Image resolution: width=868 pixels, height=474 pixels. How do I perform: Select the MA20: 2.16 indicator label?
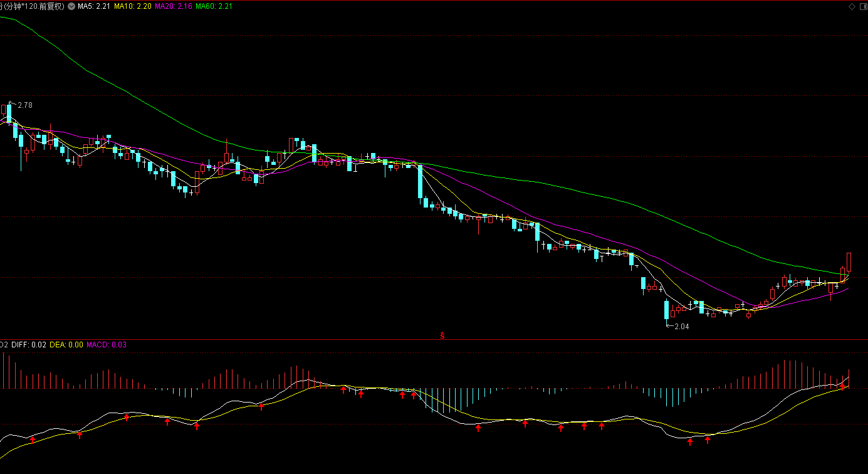point(174,6)
